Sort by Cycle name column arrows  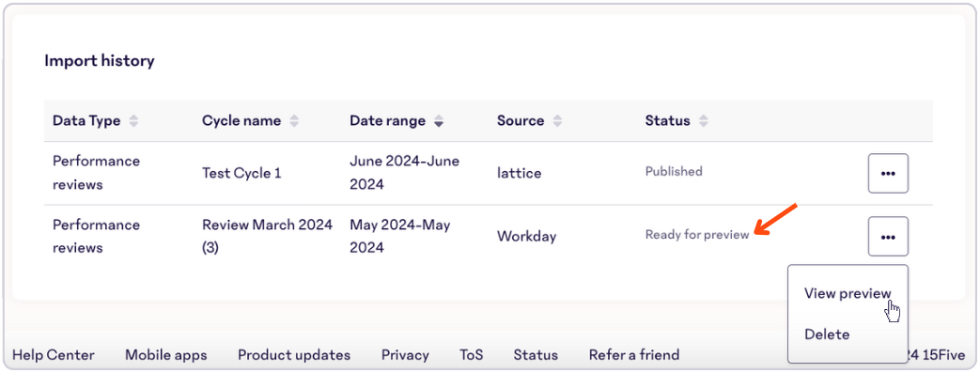[x=294, y=121]
